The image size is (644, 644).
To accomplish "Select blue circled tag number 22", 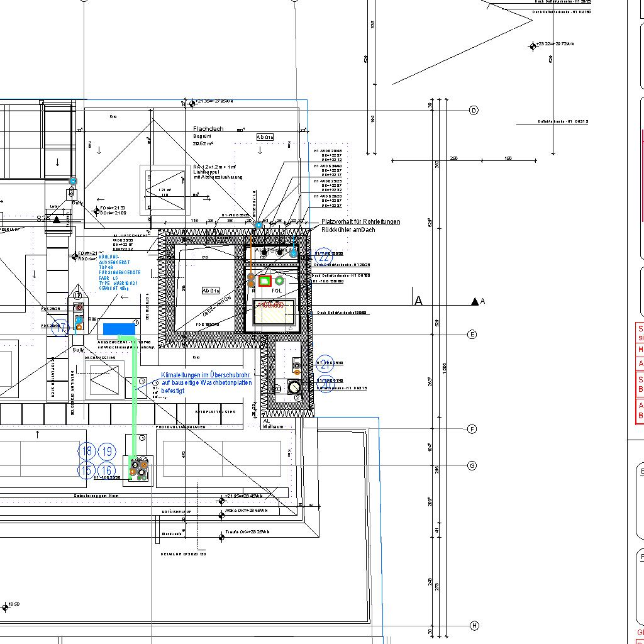I will tap(323, 257).
